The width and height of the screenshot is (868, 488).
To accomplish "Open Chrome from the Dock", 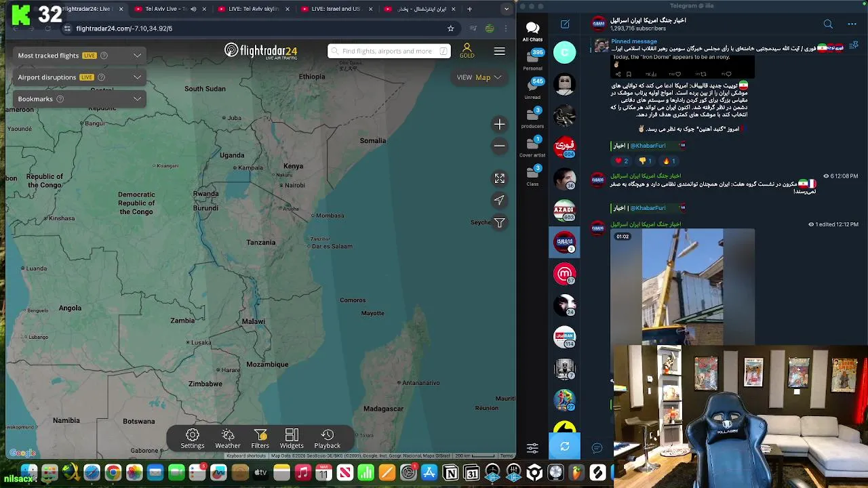I will point(113,473).
